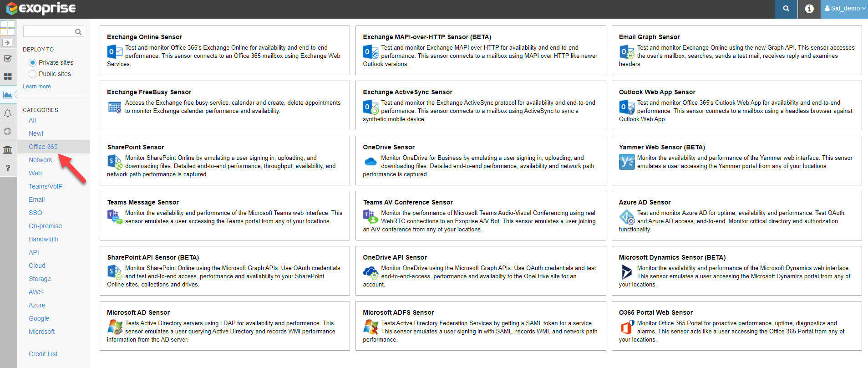
Task: Open the SharePoint Sensor card
Action: pyautogui.click(x=224, y=160)
